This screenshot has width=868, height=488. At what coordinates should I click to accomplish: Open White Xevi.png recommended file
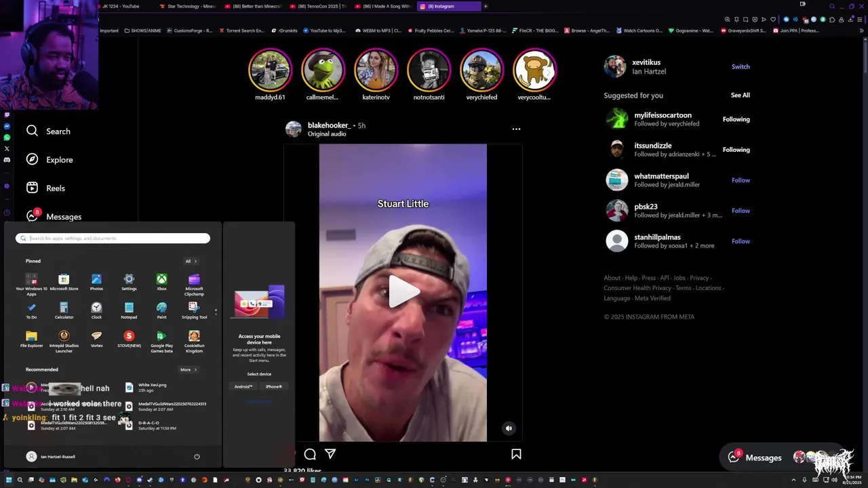tap(146, 387)
